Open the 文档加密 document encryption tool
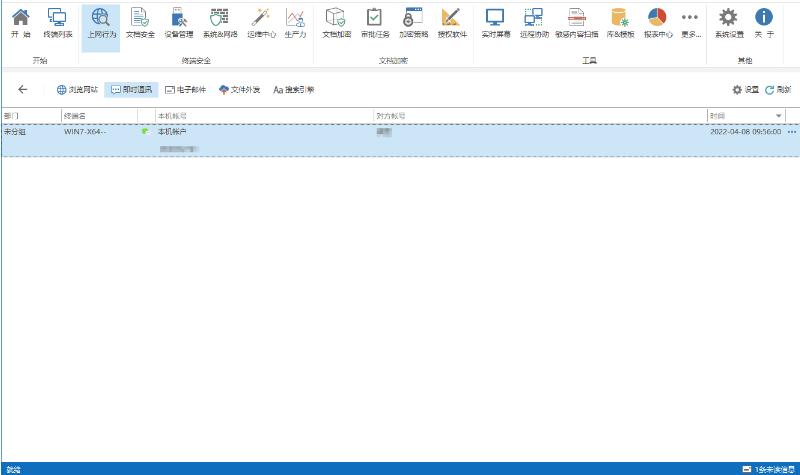Viewport: 800px width, 475px height. [336, 23]
